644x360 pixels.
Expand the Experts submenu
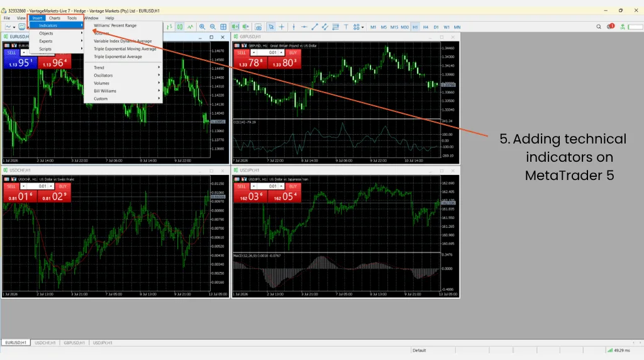(x=57, y=41)
